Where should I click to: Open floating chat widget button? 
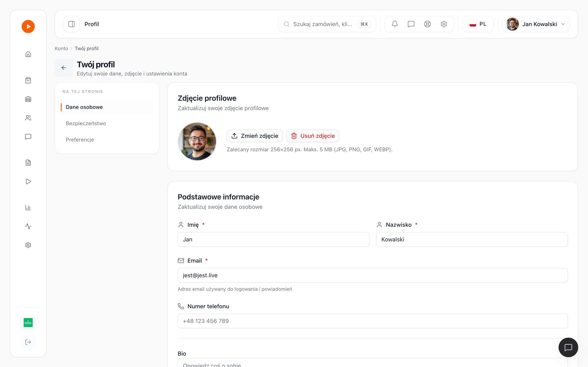coord(568,347)
